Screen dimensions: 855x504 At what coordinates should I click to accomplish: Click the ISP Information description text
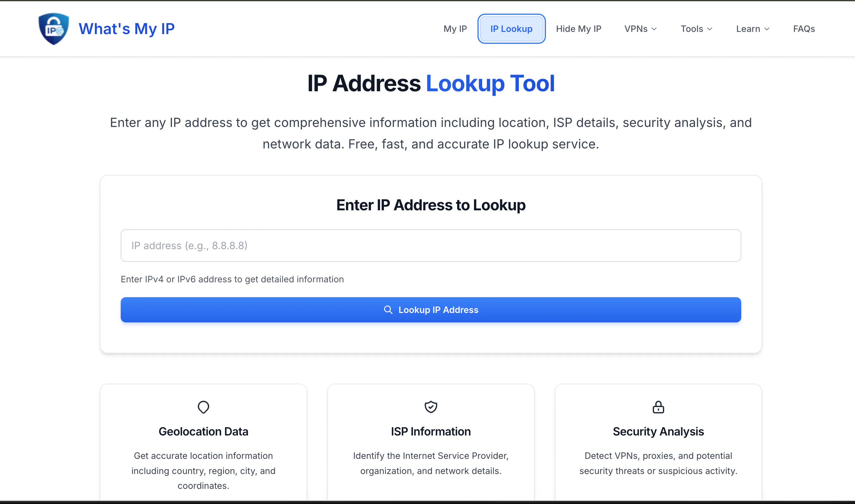point(431,463)
